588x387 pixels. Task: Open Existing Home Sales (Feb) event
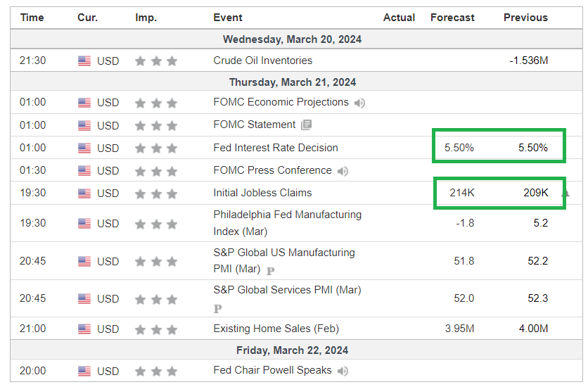coord(276,329)
